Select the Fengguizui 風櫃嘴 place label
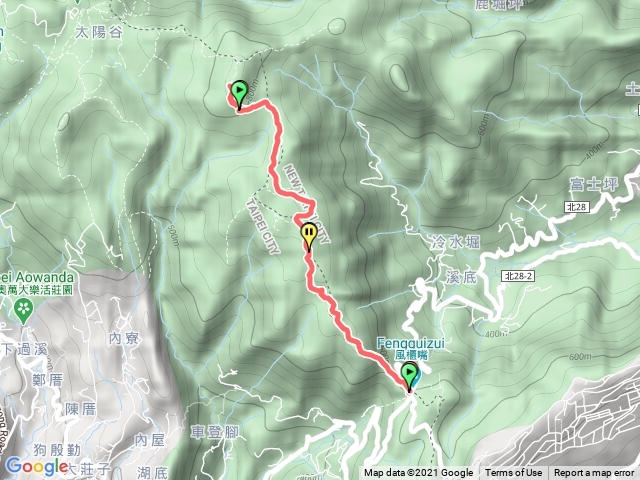Image resolution: width=640 pixels, height=480 pixels. point(411,349)
